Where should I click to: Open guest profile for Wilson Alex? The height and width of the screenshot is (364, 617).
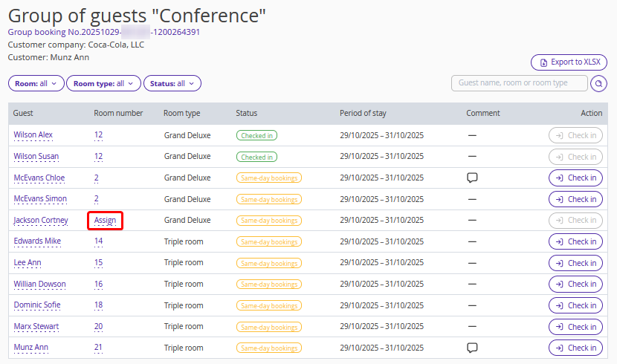pos(33,135)
